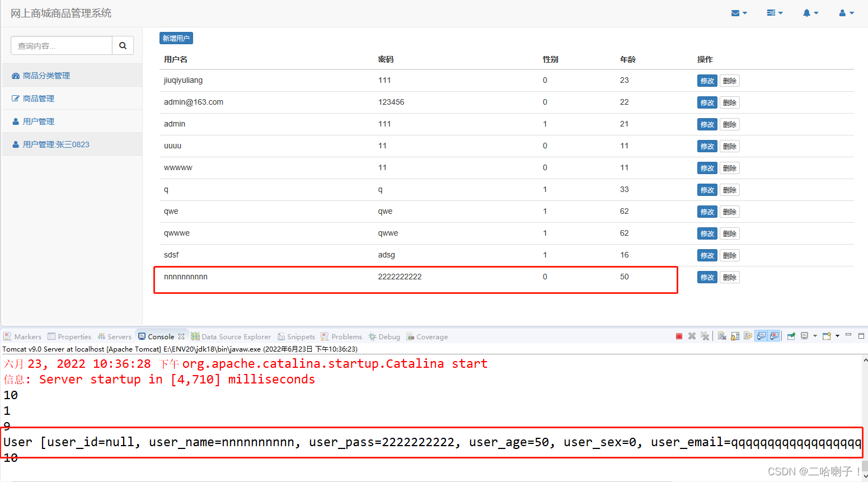Toggle console scroll lock icon
The height and width of the screenshot is (482, 868).
point(735,336)
